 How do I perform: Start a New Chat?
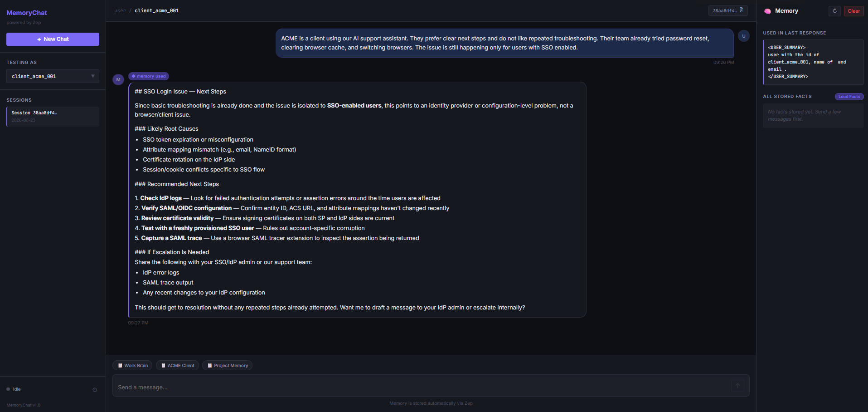(53, 39)
